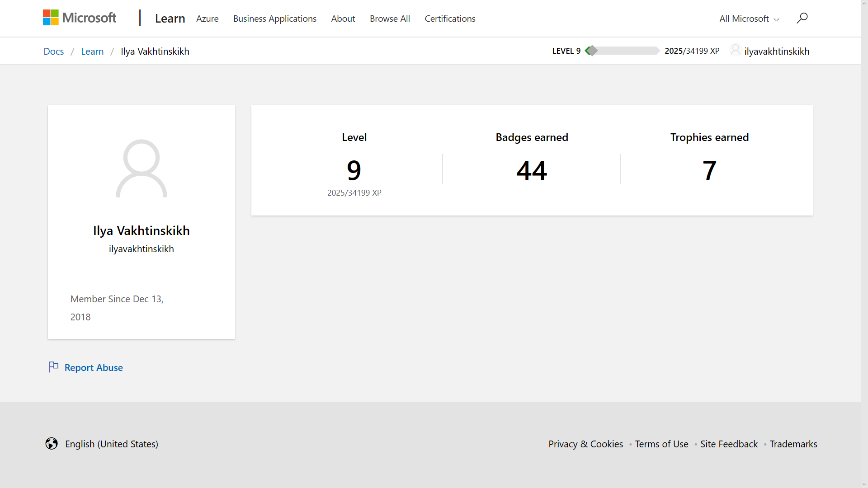
Task: Click the flag icon beside Report Abuse
Action: click(x=54, y=367)
